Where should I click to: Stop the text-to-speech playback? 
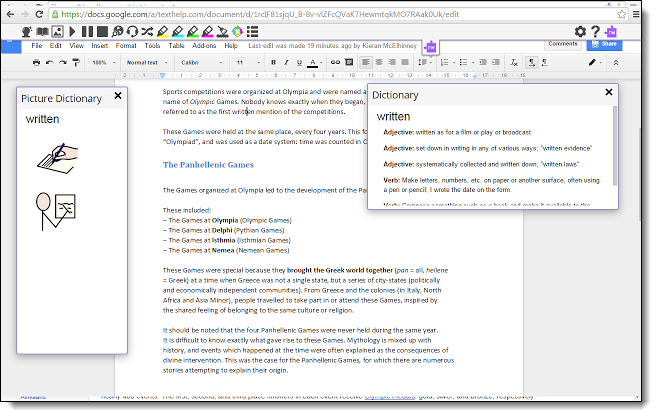click(102, 32)
